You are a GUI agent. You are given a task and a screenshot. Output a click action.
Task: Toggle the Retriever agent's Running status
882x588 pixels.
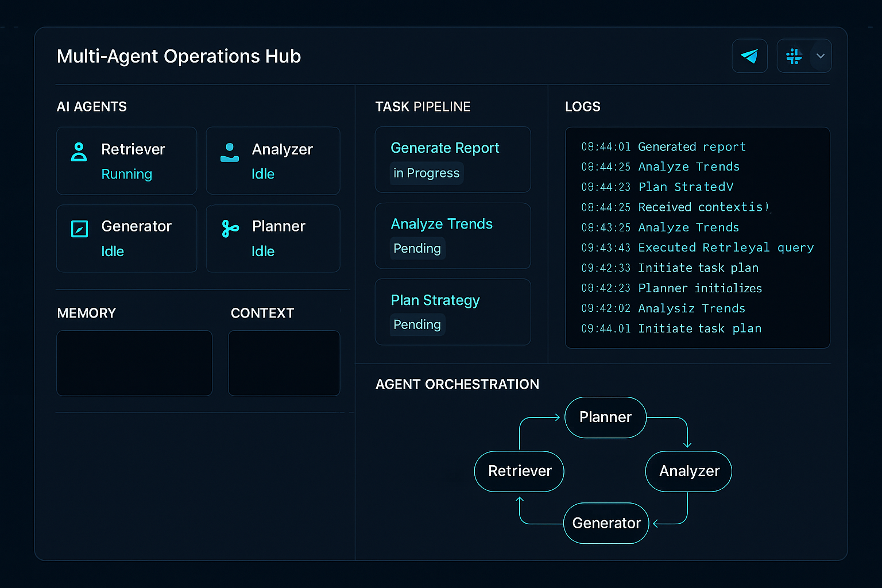[126, 174]
